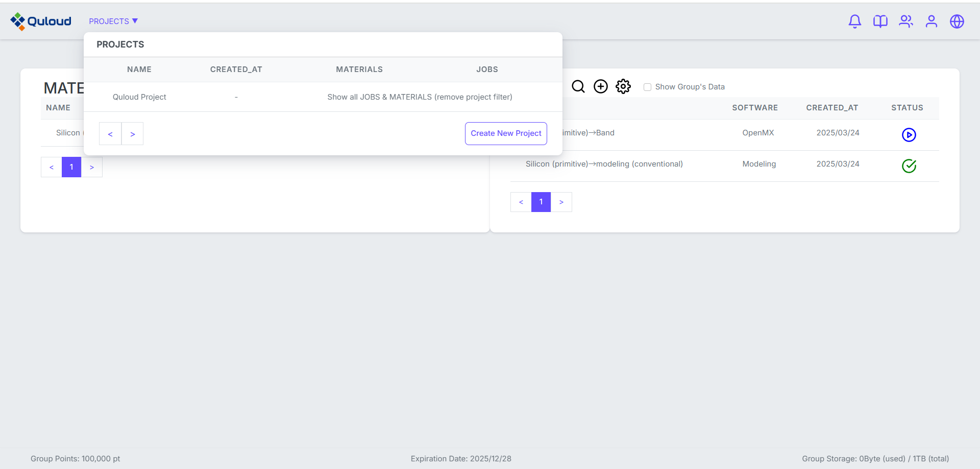The height and width of the screenshot is (469, 980).
Task: Select Quloud Project in projects list
Action: coord(139,97)
